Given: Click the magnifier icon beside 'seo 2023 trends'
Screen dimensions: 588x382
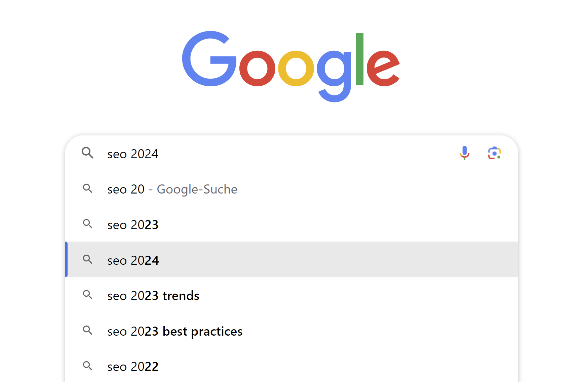Looking at the screenshot, I should 88,295.
